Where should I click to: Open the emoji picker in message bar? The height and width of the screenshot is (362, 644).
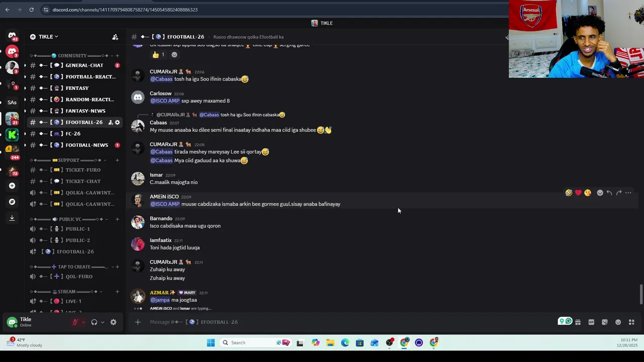coord(618,322)
